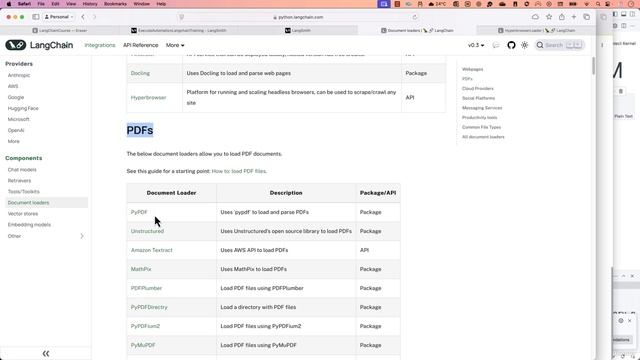
Task: Open the v0.3 version dropdown
Action: (476, 45)
